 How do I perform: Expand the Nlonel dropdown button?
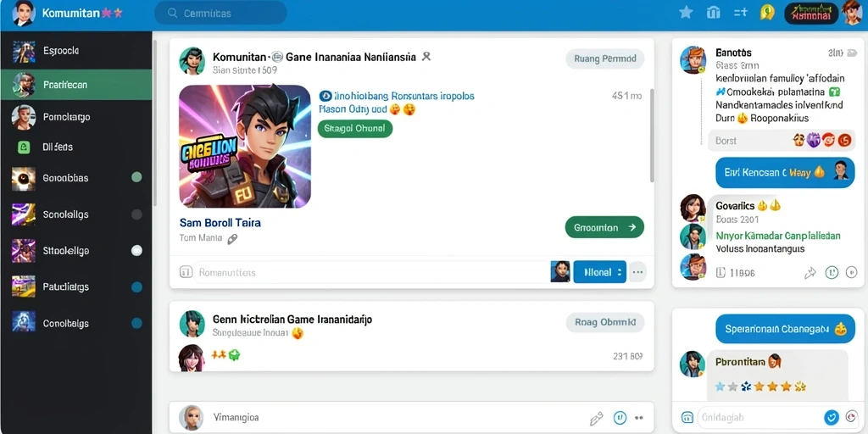(600, 272)
